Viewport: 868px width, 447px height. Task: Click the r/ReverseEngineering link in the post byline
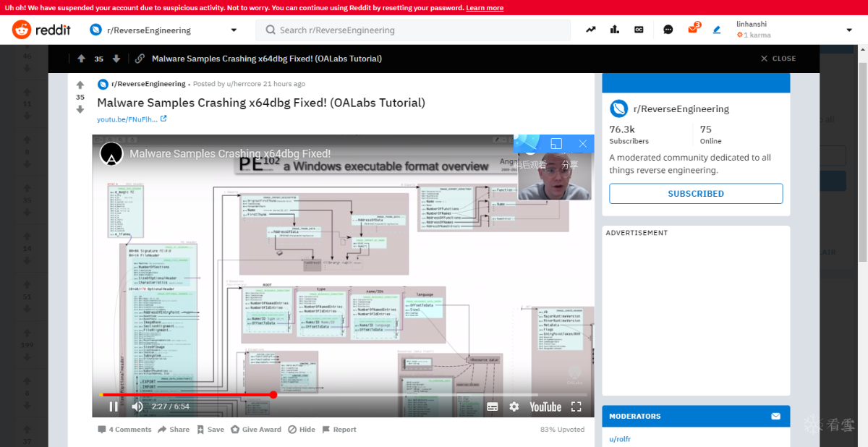pyautogui.click(x=148, y=84)
